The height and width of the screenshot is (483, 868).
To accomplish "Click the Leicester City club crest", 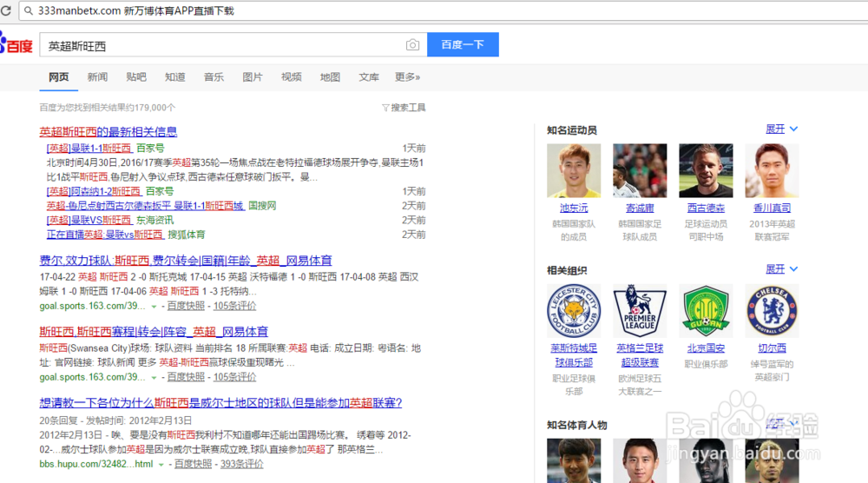I will [574, 311].
